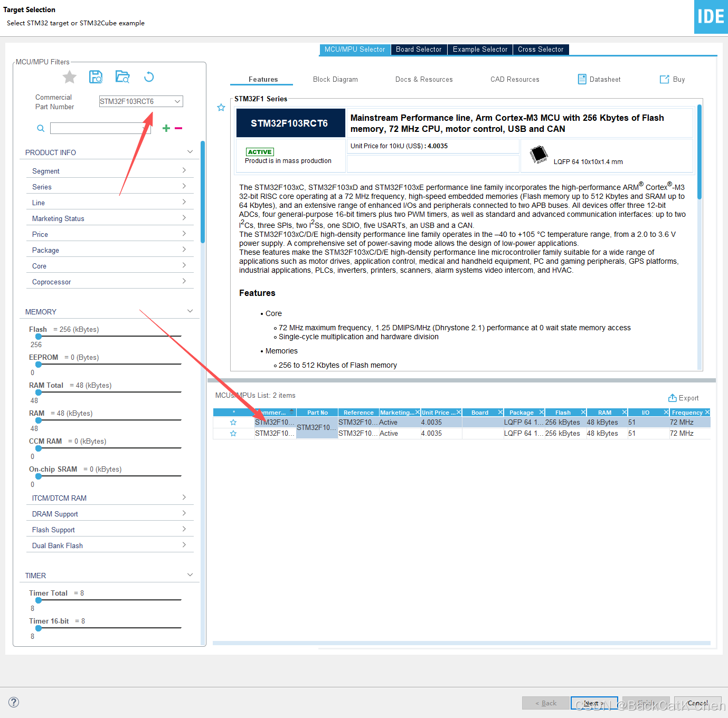728x718 pixels.
Task: Expand the Segment filter
Action: (x=184, y=170)
